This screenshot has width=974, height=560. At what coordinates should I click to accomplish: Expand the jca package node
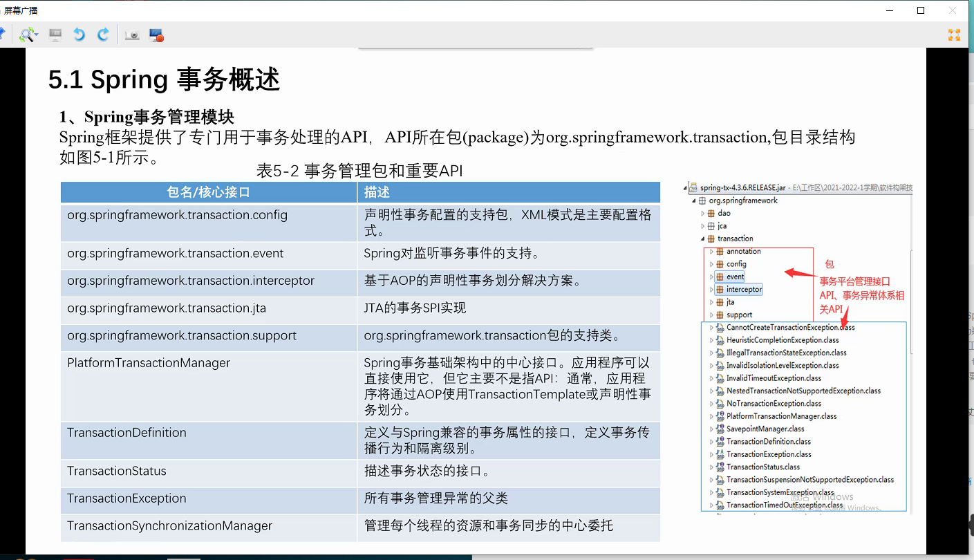(x=702, y=226)
